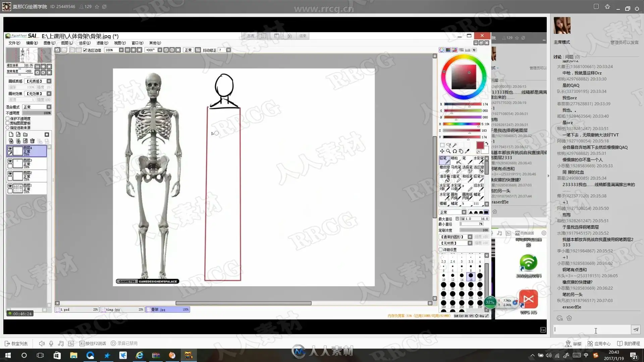This screenshot has width=644, height=362.
Task: Select the 铅笔 pencil brush
Action: coord(444,160)
